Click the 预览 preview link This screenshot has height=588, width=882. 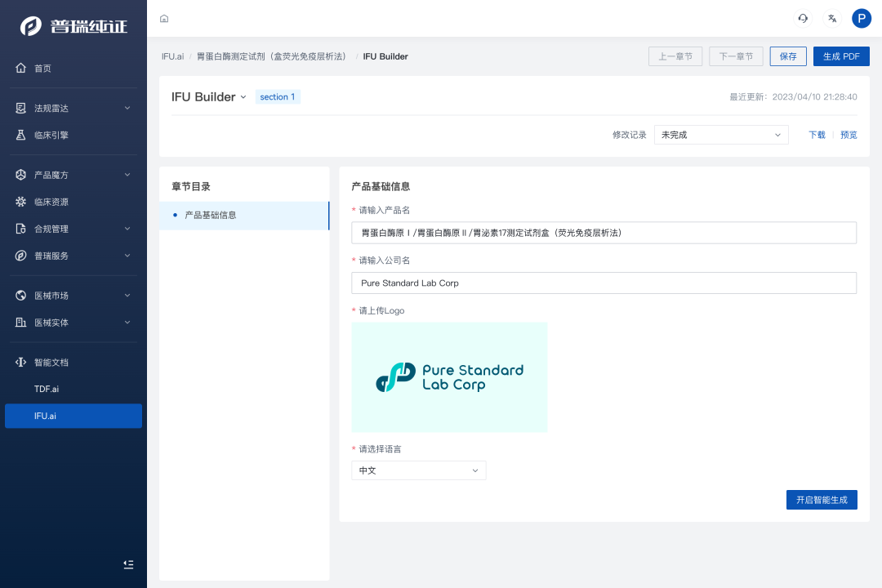(849, 135)
